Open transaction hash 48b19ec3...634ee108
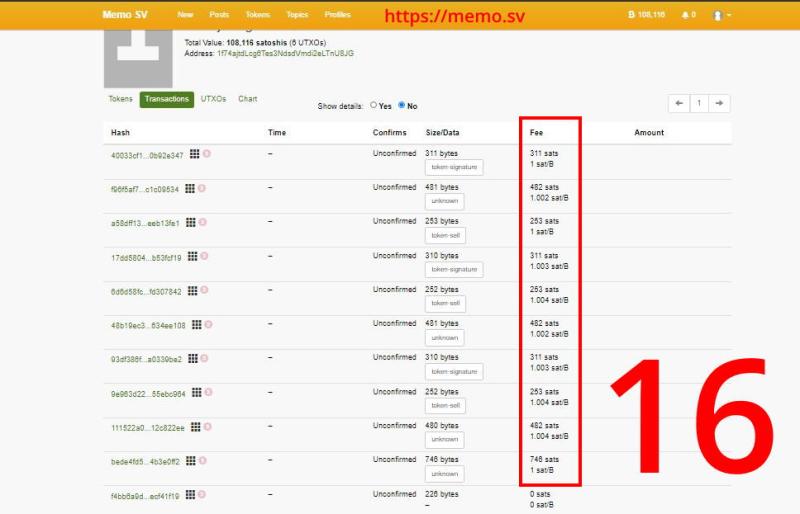The width and height of the screenshot is (800, 514). [148, 326]
